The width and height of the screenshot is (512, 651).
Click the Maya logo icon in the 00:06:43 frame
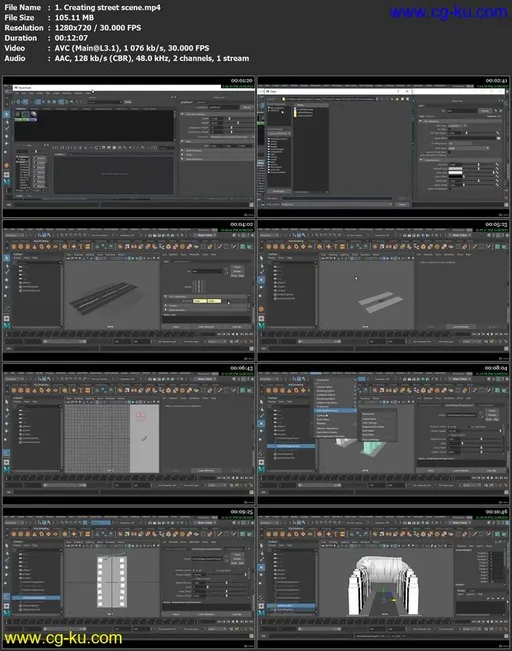(x=7, y=469)
